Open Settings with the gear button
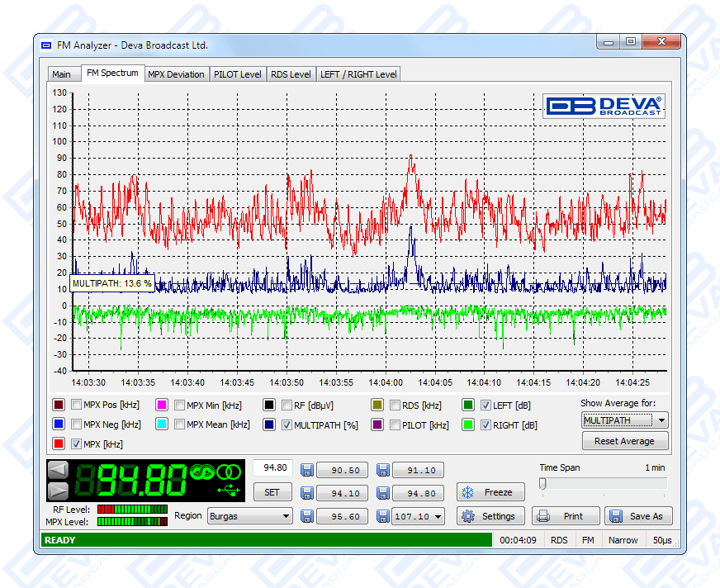This screenshot has height=588, width=720. [x=490, y=516]
